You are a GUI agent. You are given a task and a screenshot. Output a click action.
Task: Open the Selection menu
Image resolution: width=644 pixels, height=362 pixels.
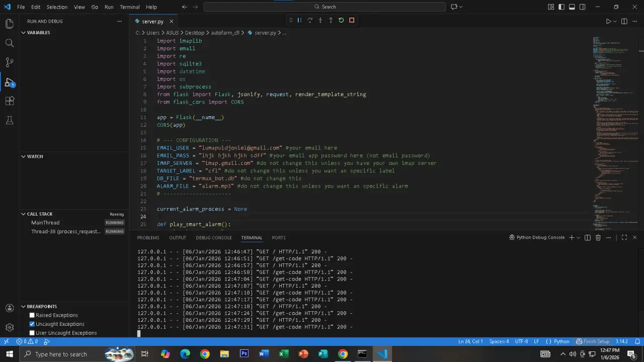click(x=57, y=7)
